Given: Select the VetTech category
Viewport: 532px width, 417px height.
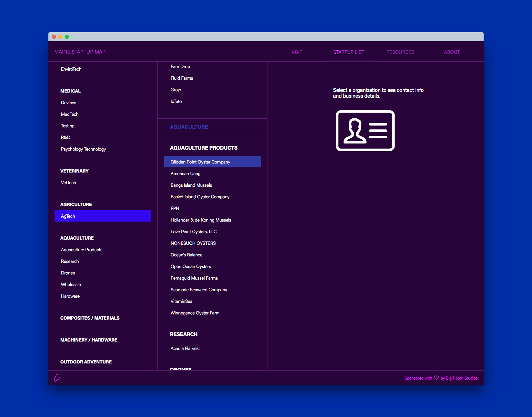Looking at the screenshot, I should [x=68, y=183].
